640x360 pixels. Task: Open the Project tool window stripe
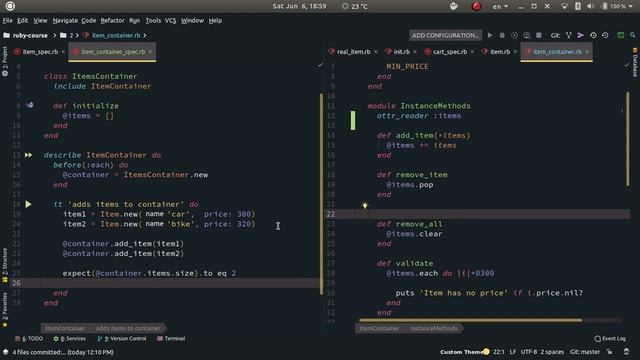pyautogui.click(x=5, y=61)
